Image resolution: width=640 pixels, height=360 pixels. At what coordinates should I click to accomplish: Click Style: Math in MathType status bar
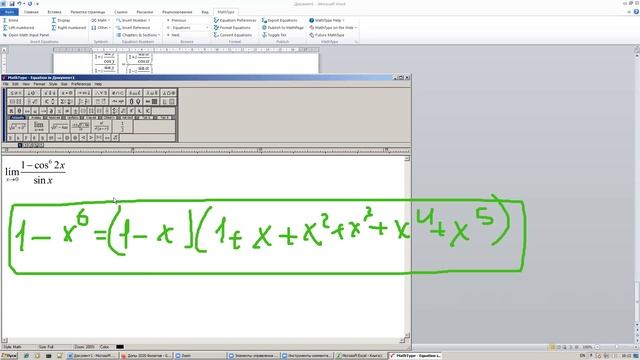click(12, 347)
